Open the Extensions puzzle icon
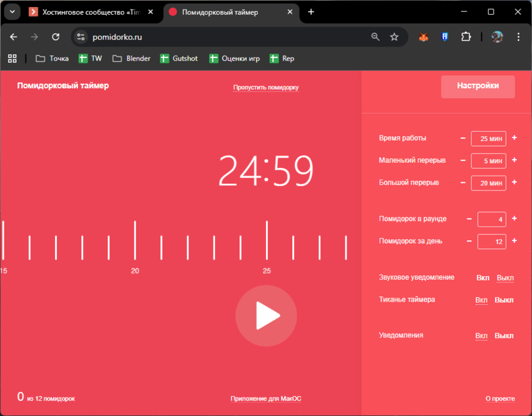The image size is (532, 416). tap(466, 36)
